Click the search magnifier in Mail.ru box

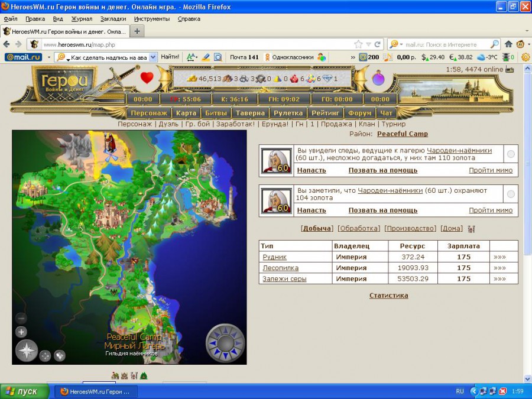point(495,44)
